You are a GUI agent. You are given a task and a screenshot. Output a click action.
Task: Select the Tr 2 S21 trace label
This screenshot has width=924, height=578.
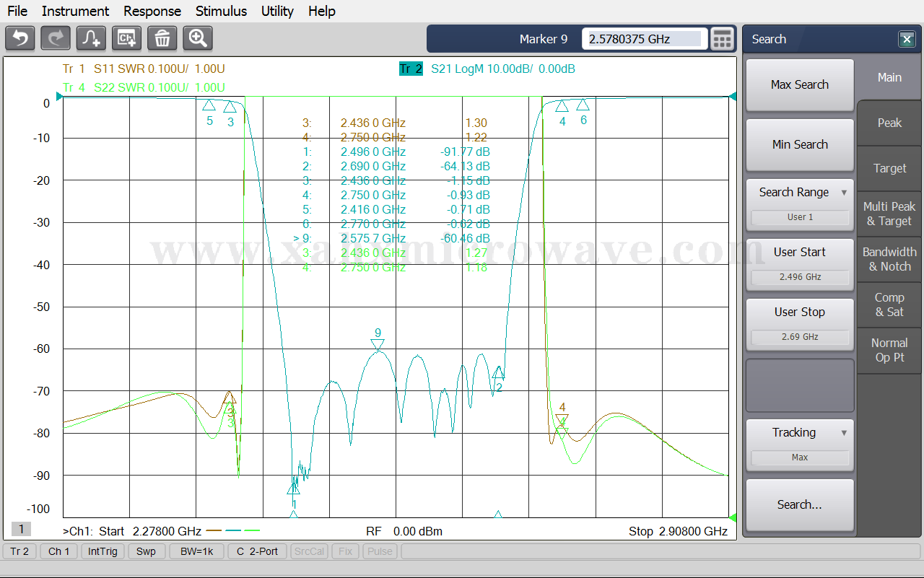click(411, 69)
